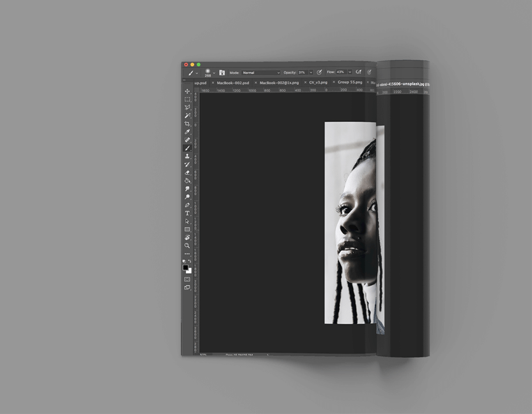532x414 pixels.
Task: Toggle Quick Mask mode
Action: click(187, 279)
